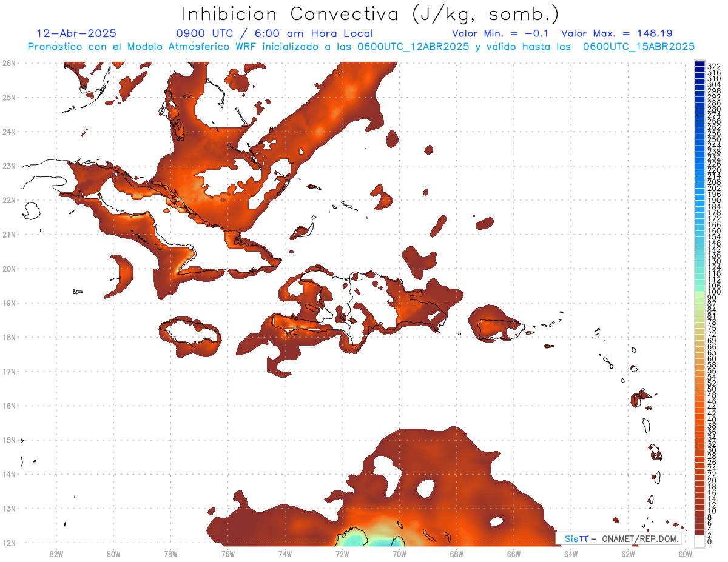The image size is (728, 562).
Task: Click the '15N' latitude label
Action: [x=8, y=440]
